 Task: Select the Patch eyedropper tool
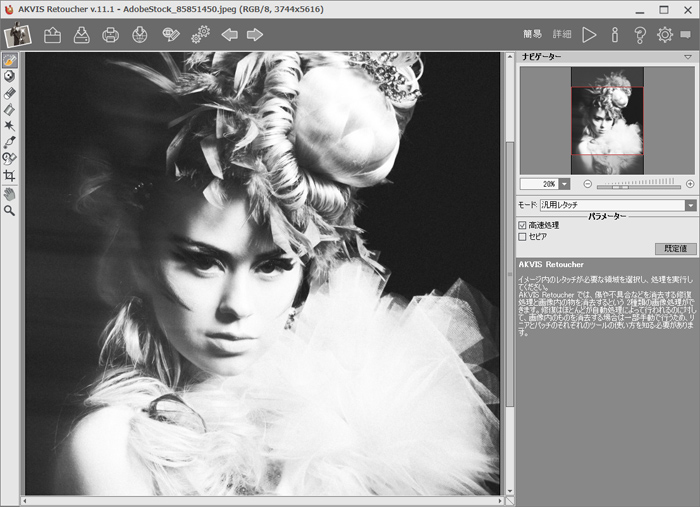pos(9,142)
